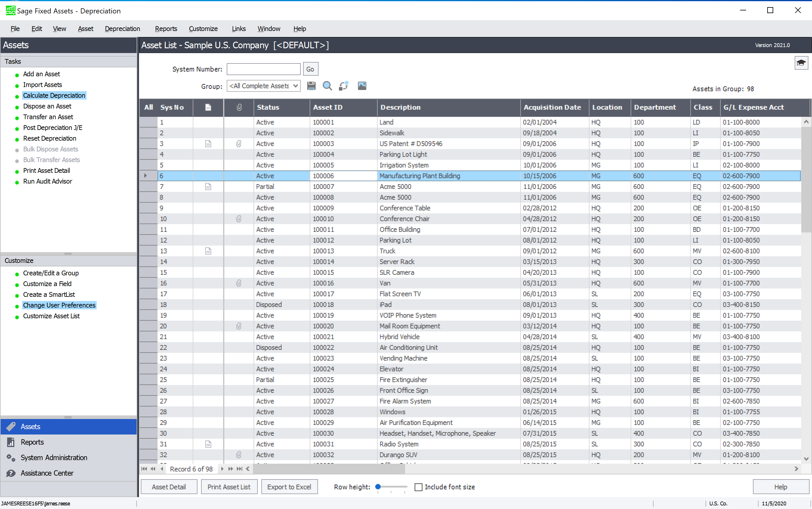Open the Group dropdown list

tap(296, 86)
